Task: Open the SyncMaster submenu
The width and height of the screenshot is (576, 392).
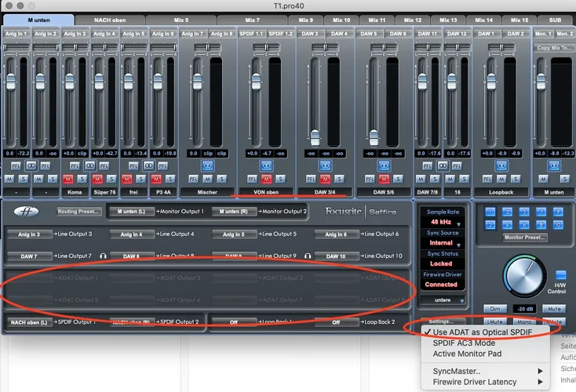Action: [x=485, y=371]
